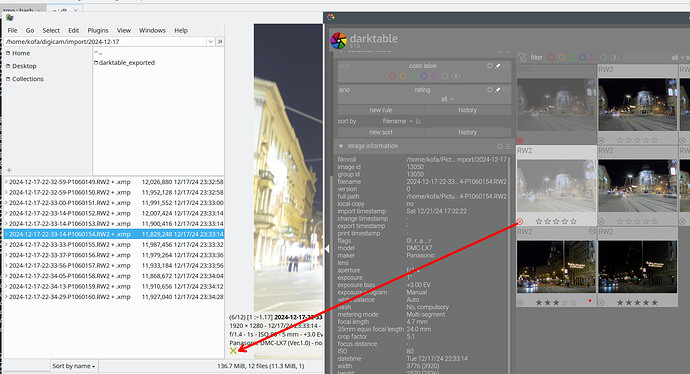Open sort history button beside new sort
Screen dimensions: 690x374
467,132
